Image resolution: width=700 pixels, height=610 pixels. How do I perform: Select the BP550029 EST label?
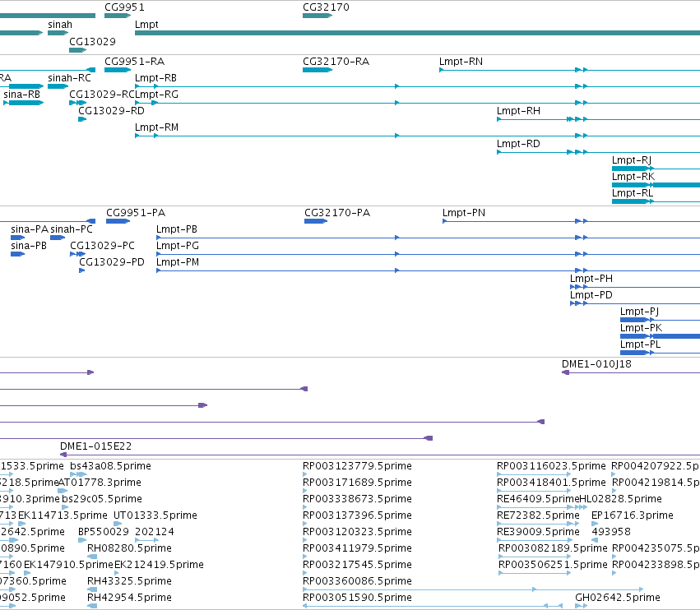pyautogui.click(x=104, y=532)
